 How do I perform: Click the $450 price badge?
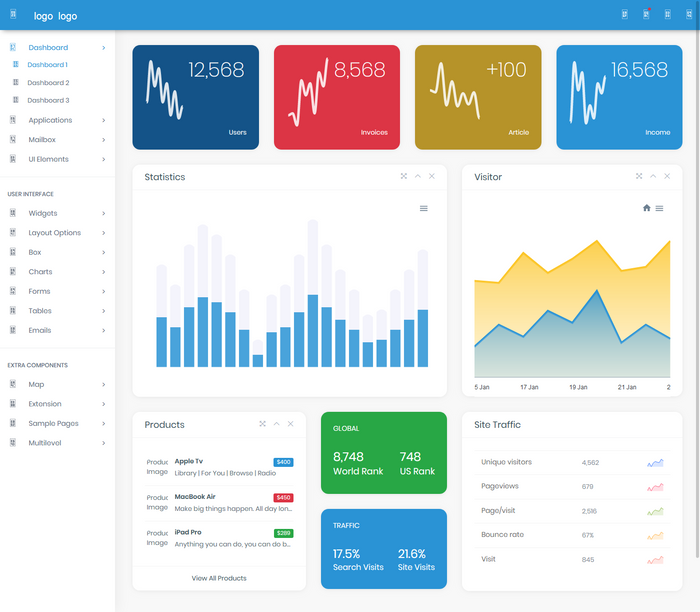(x=283, y=497)
